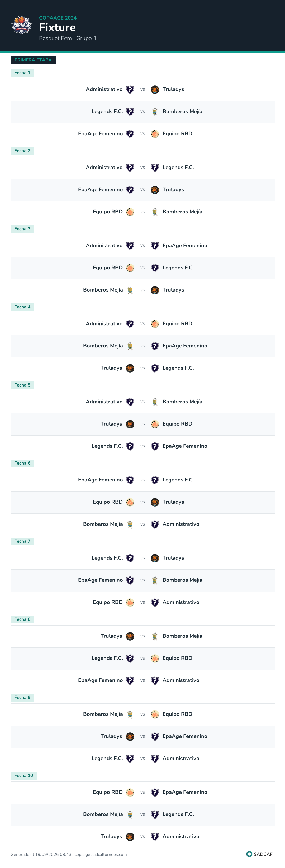Open Legends F.C. vs EpaAge Femenino in Fecha 5

142,446
